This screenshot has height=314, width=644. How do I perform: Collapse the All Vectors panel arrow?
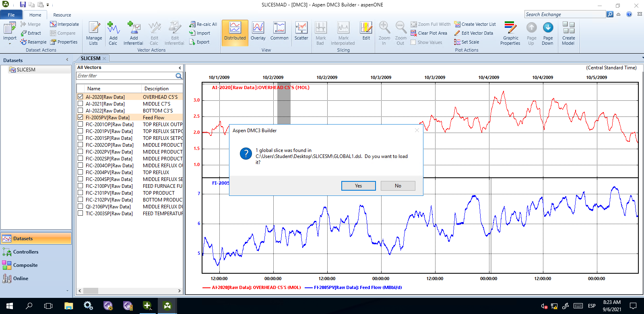coord(180,68)
